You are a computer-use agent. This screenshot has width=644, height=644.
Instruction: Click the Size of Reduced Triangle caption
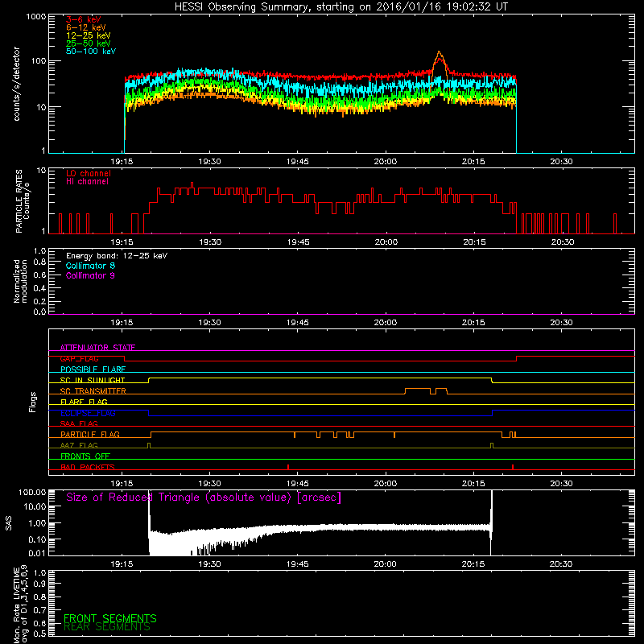click(x=204, y=497)
